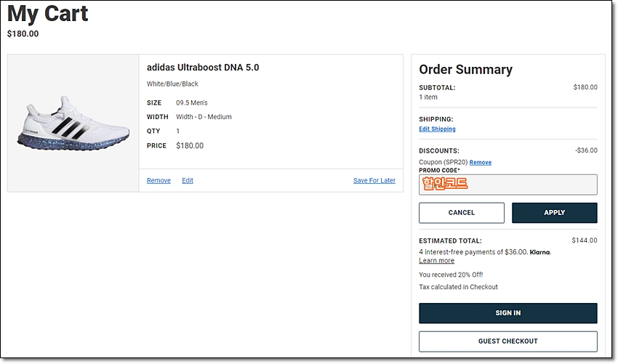Click the Klarna interest-free payments text
618x364 pixels.
485,252
